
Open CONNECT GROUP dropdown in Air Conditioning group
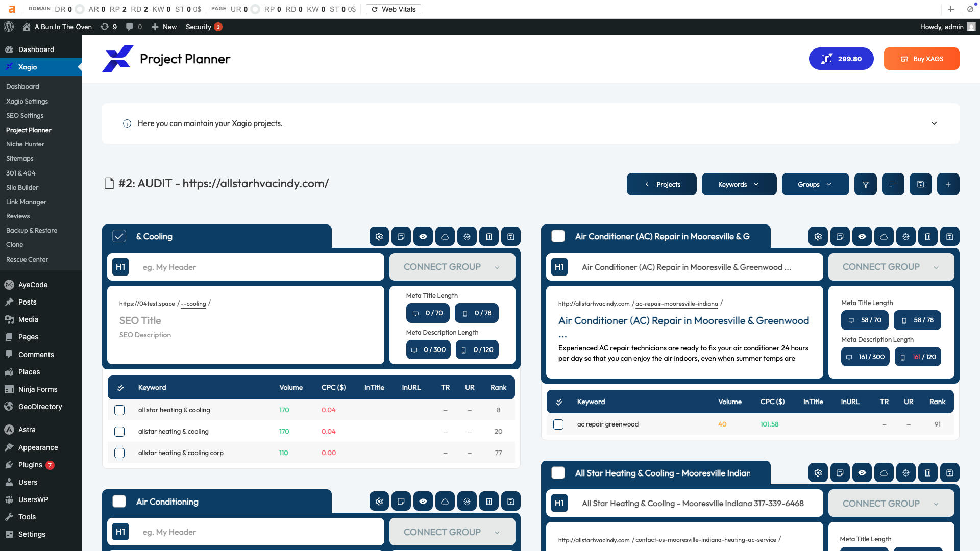tap(452, 532)
